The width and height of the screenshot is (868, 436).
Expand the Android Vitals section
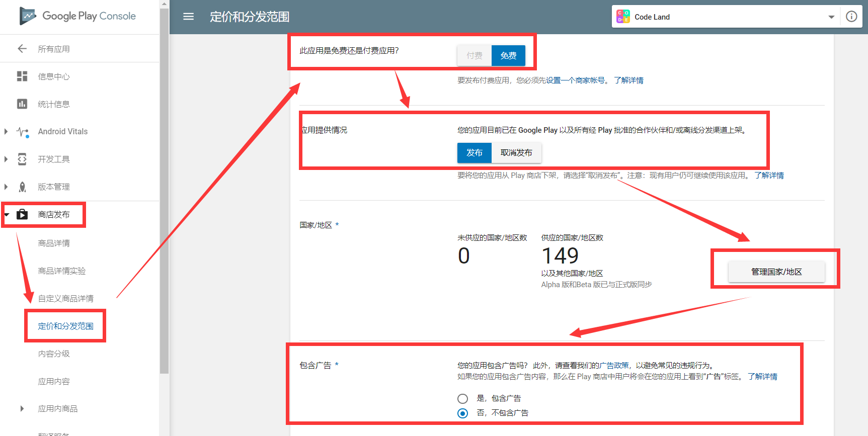pyautogui.click(x=6, y=132)
